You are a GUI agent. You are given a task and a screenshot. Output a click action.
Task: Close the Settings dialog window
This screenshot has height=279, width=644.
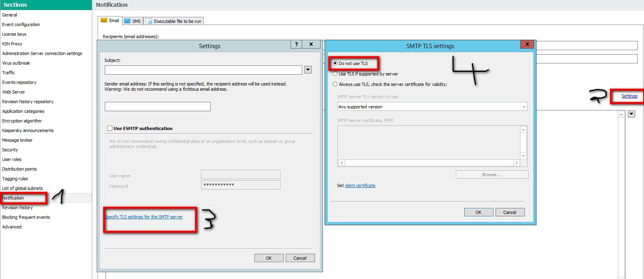311,44
